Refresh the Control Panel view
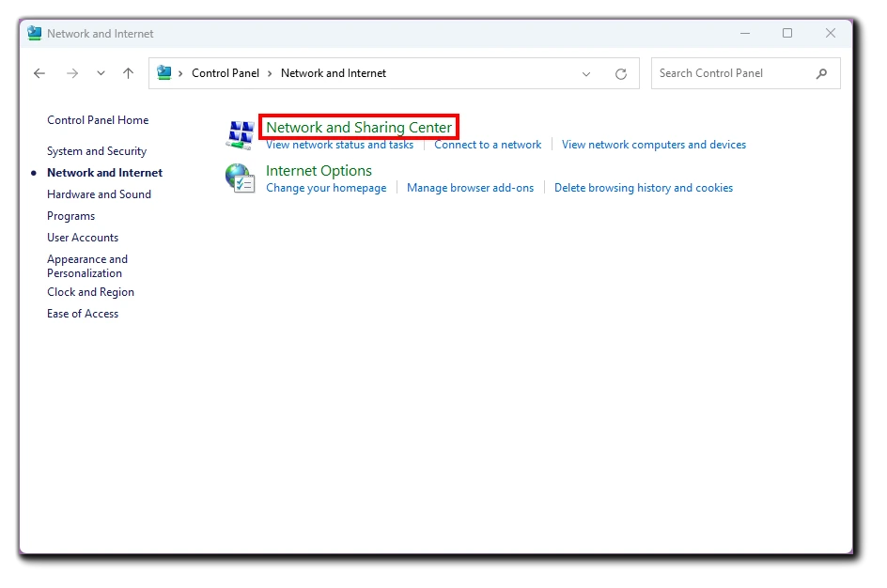Image resolution: width=887 pixels, height=588 pixels. (x=620, y=74)
